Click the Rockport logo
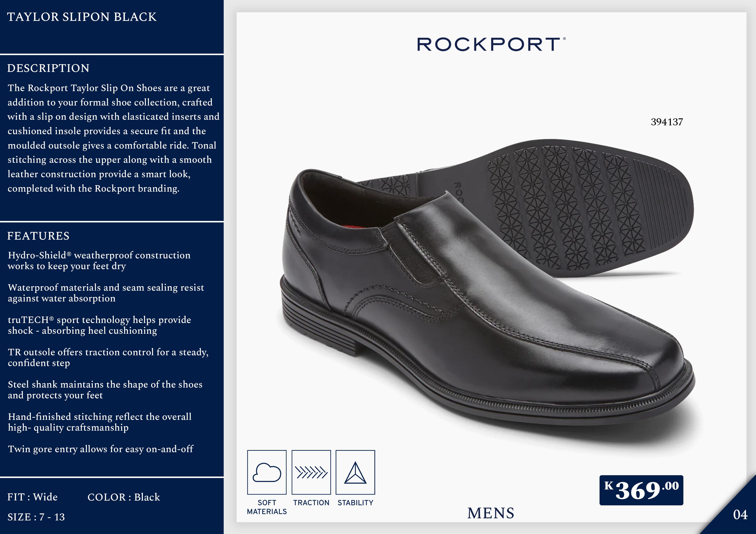This screenshot has height=534, width=756. click(x=491, y=44)
